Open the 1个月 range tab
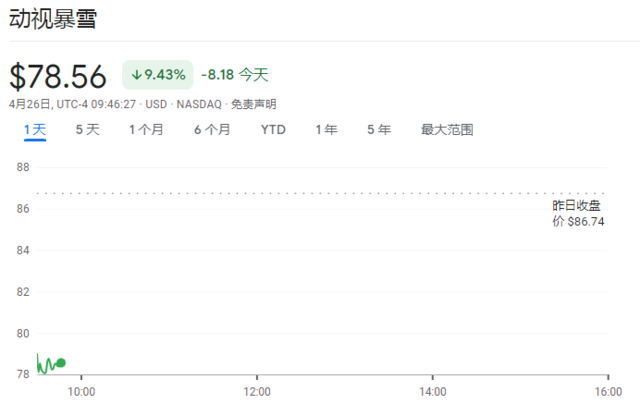 coord(146,130)
